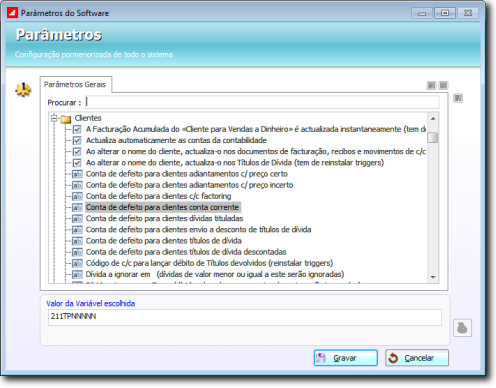Toggle checkbox for 'documentos de facturação, recibos'

click(77, 152)
